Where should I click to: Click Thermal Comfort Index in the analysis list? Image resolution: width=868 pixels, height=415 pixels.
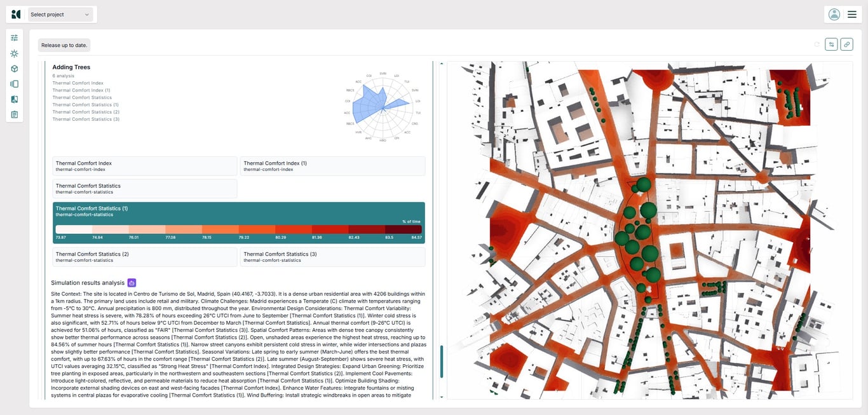[78, 83]
